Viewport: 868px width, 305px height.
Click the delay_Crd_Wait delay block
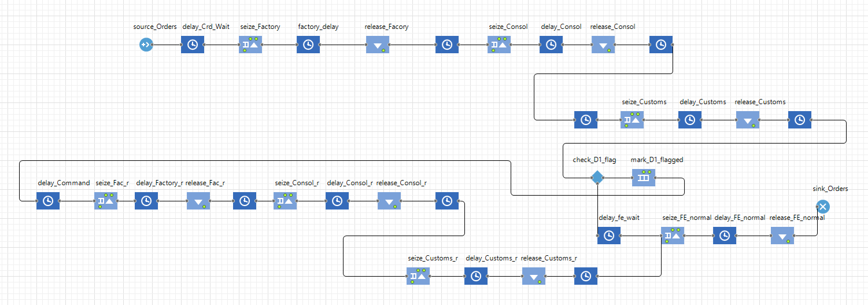click(x=193, y=45)
